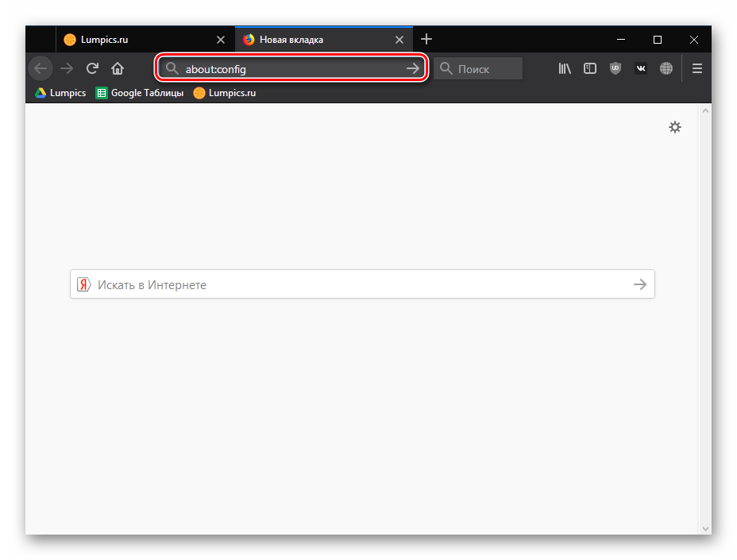This screenshot has height=560, width=737.
Task: Close the Firefox window
Action: 694,40
